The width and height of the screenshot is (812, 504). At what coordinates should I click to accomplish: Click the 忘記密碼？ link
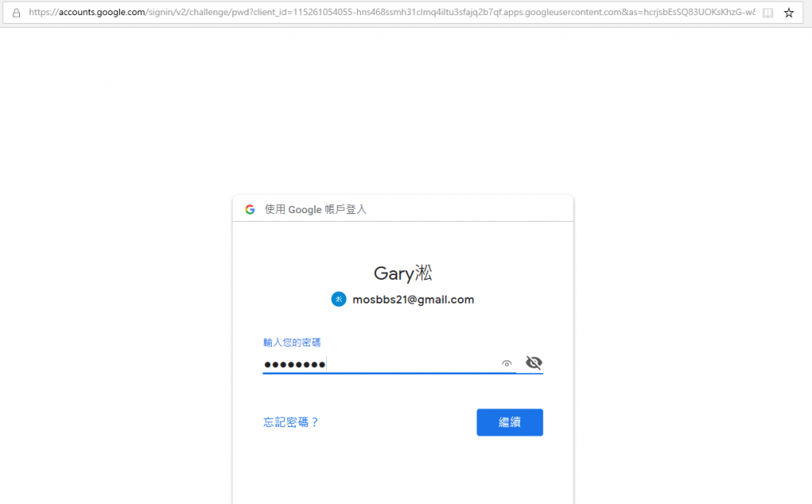pos(291,422)
